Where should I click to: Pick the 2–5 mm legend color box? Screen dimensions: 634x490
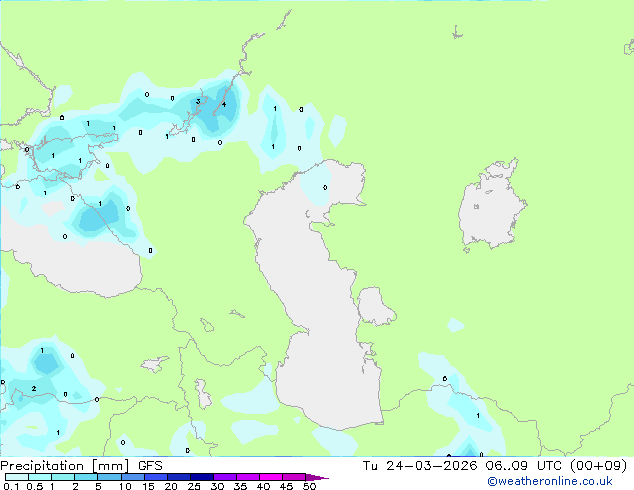(x=86, y=477)
